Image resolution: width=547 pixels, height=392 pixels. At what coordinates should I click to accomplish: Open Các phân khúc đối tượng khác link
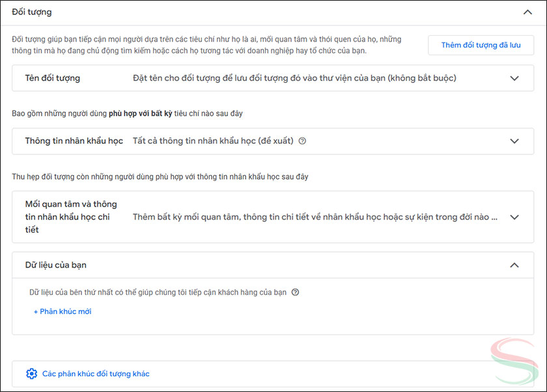pos(96,374)
